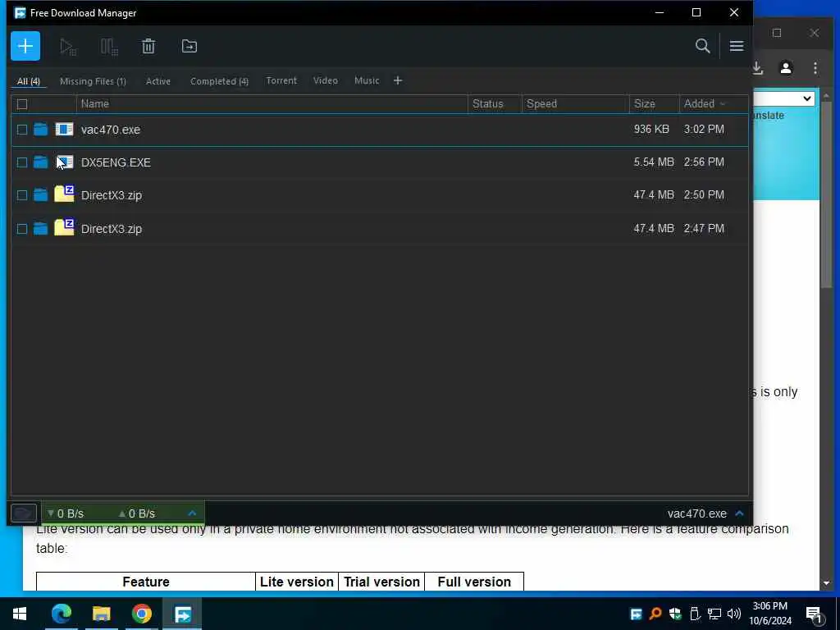Click the volume speaker tray icon
This screenshot has width=840, height=630.
(x=734, y=614)
